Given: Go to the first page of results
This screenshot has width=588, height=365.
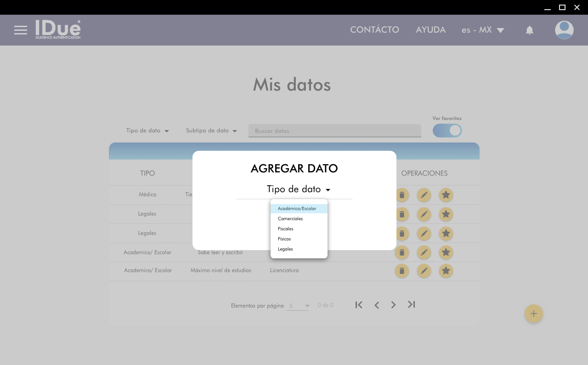Looking at the screenshot, I should point(359,304).
